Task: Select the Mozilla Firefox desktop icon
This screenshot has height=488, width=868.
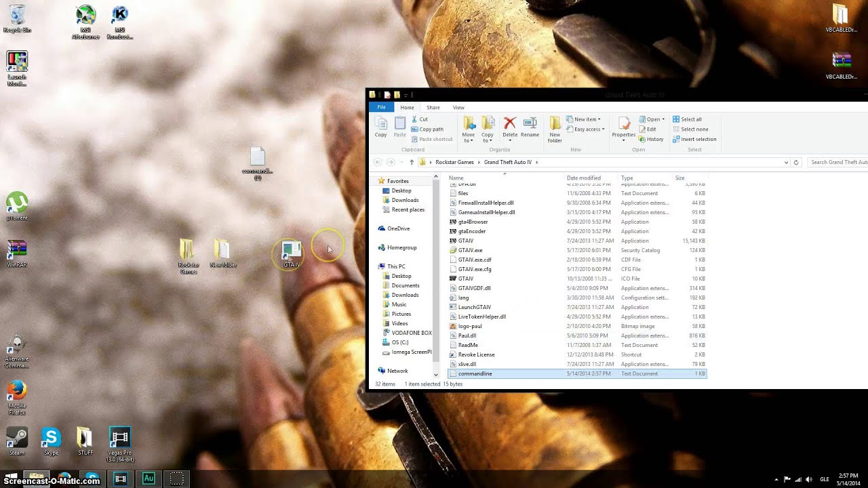Action: coord(17,397)
